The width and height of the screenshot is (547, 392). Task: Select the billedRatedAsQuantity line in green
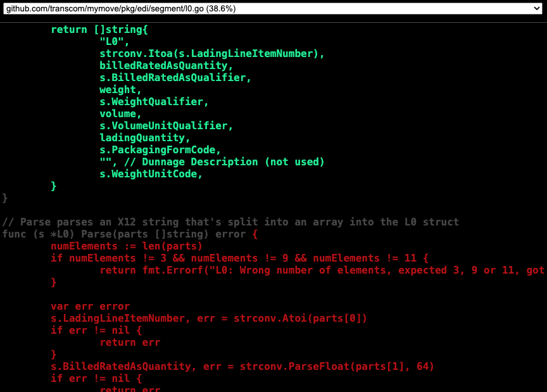(x=167, y=66)
